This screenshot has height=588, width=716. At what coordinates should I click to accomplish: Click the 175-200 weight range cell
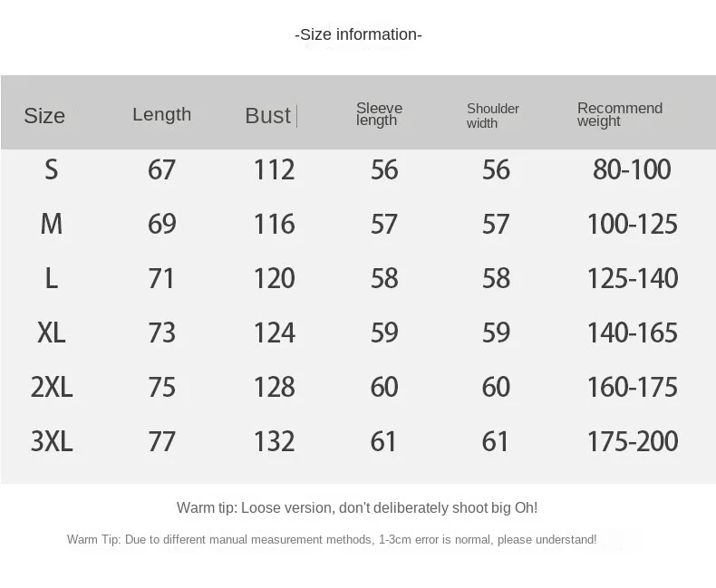point(632,441)
